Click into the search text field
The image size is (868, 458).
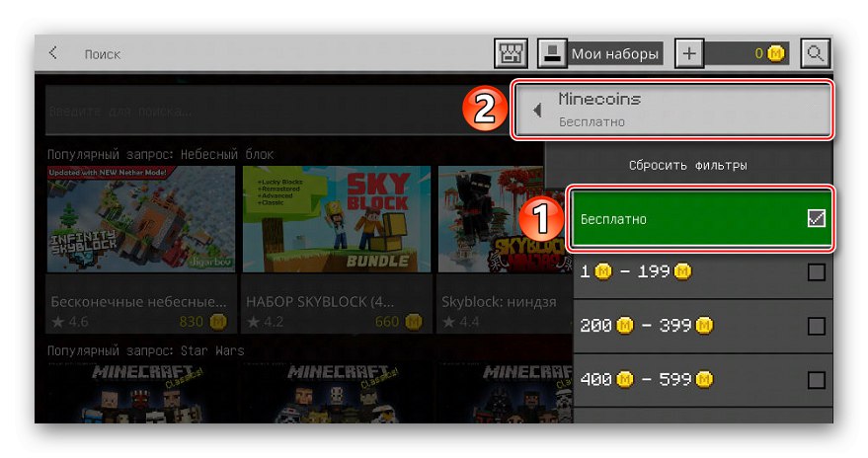277,111
